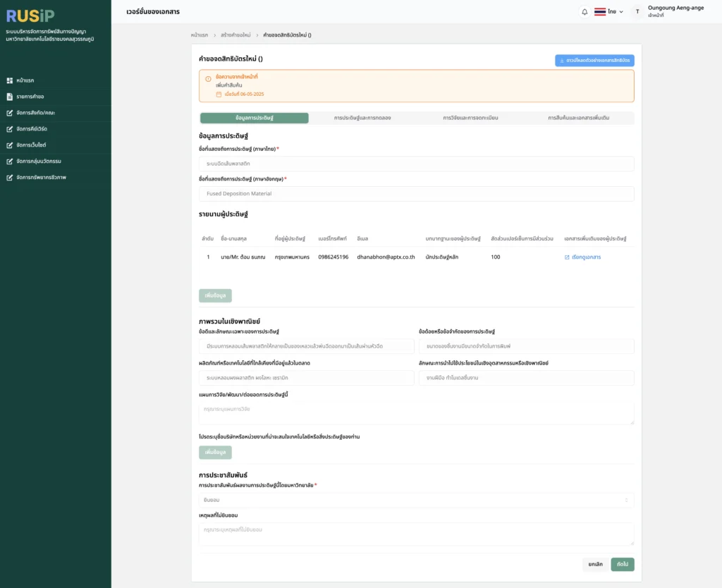The image size is (722, 588).
Task: Click the green ถัดไป next button
Action: point(623,565)
